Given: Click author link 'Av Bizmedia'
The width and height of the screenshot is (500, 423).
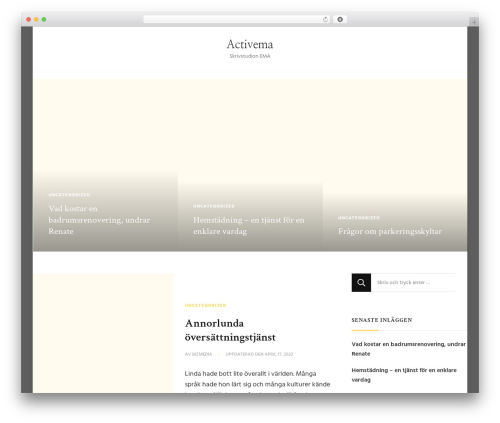Looking at the screenshot, I should [198, 354].
